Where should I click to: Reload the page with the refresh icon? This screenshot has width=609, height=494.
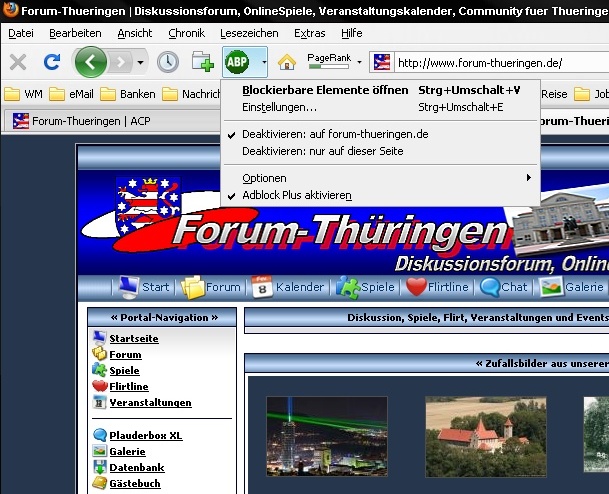(x=52, y=62)
